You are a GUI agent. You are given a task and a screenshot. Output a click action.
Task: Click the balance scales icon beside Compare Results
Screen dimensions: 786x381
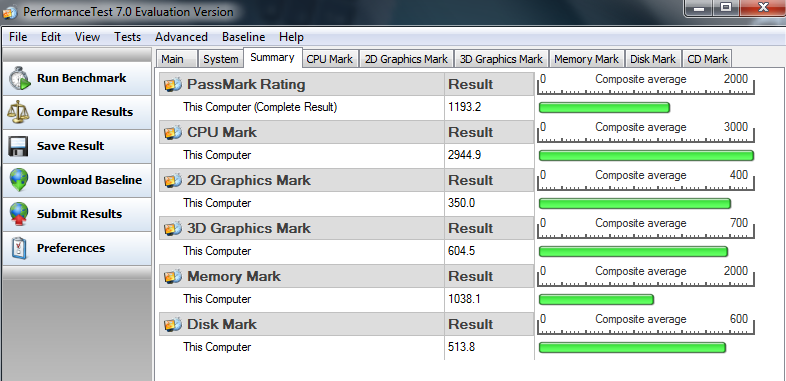[19, 112]
